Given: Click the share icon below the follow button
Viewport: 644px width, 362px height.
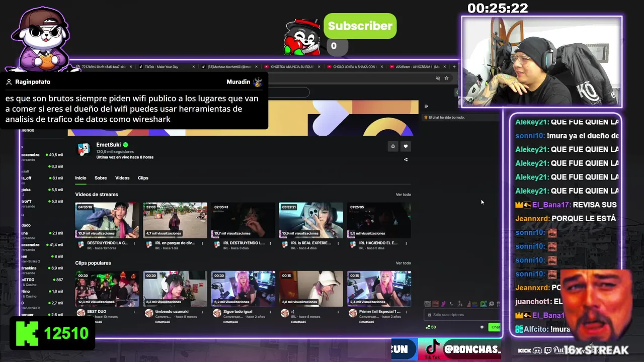Looking at the screenshot, I should coord(406,159).
